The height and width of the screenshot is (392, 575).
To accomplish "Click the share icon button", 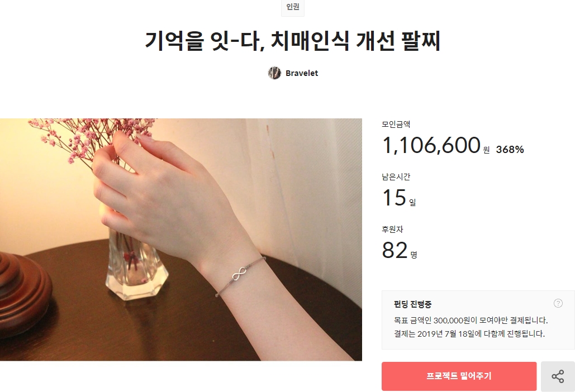I will coord(558,376).
